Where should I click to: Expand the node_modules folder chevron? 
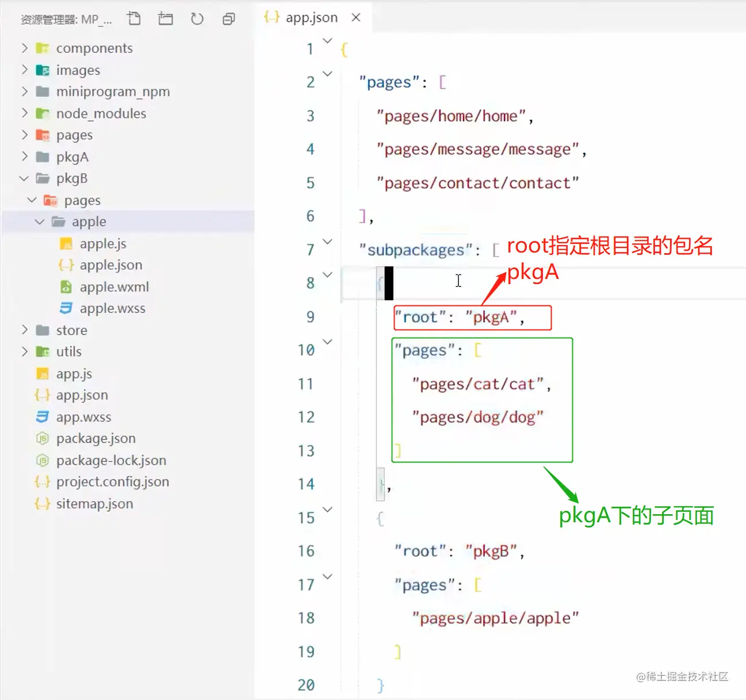[24, 113]
